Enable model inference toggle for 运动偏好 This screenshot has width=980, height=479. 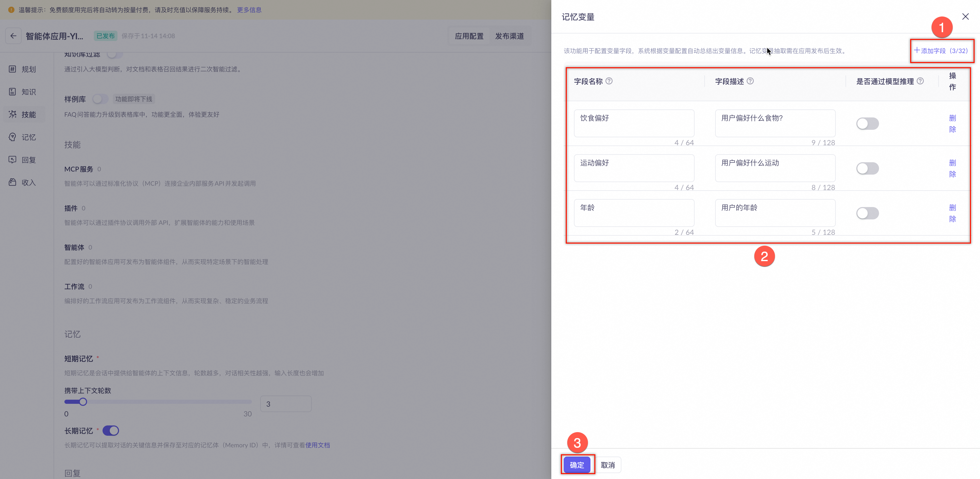coord(867,168)
